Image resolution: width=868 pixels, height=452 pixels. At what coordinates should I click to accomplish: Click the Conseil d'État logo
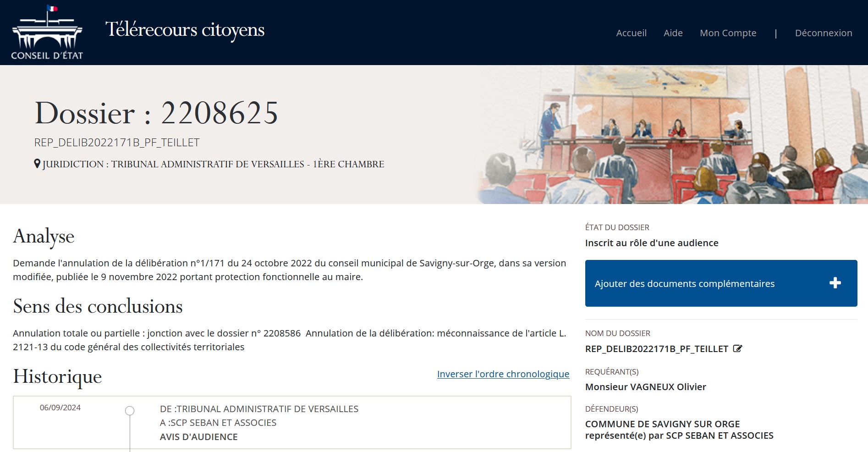[47, 33]
